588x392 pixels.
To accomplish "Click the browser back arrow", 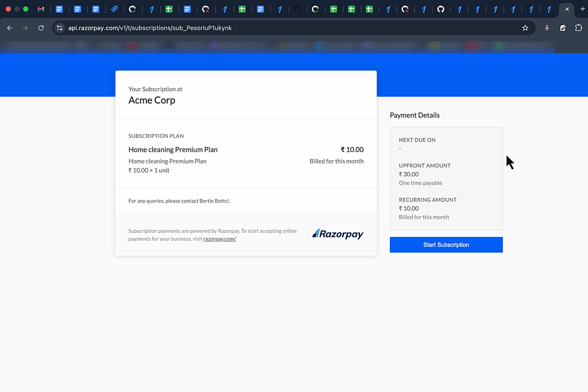I will click(x=9, y=28).
